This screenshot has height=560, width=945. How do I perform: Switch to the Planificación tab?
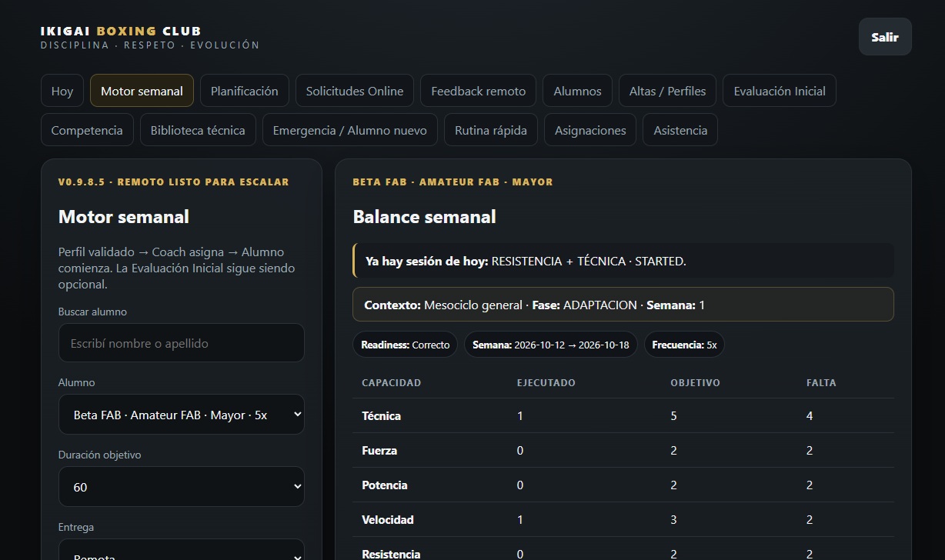point(245,91)
